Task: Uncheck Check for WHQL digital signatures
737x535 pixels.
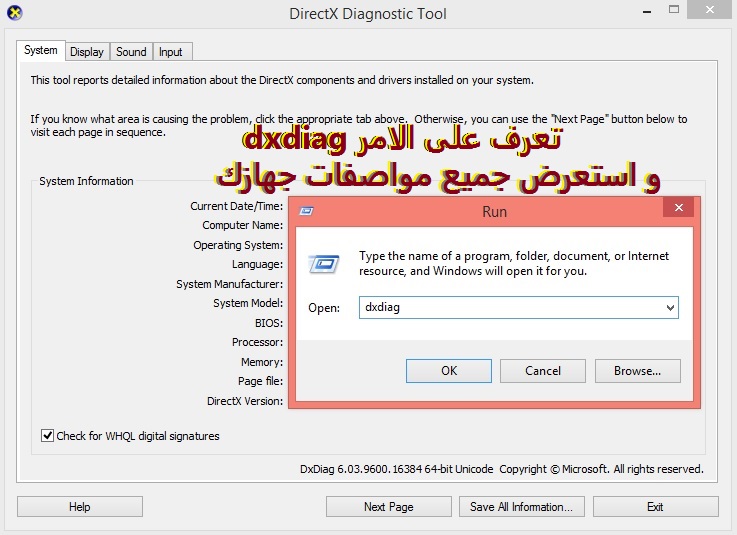Action: 47,435
